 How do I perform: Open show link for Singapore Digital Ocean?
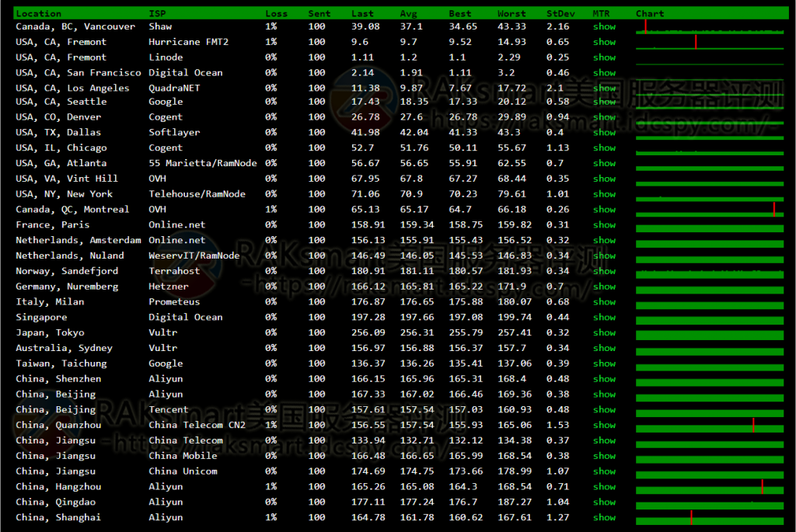[604, 317]
